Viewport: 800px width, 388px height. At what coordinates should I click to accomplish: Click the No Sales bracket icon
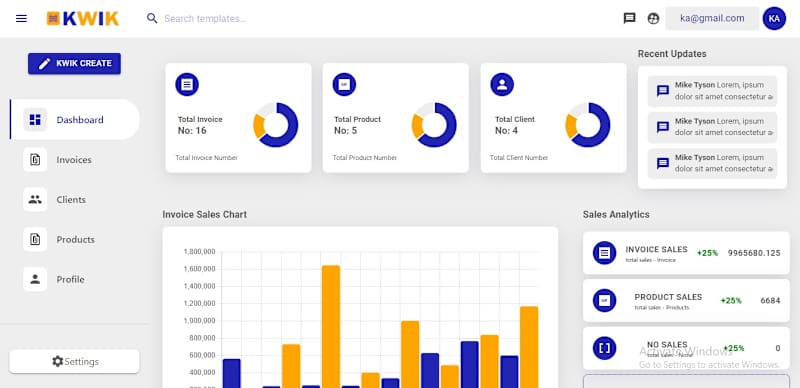(x=605, y=348)
